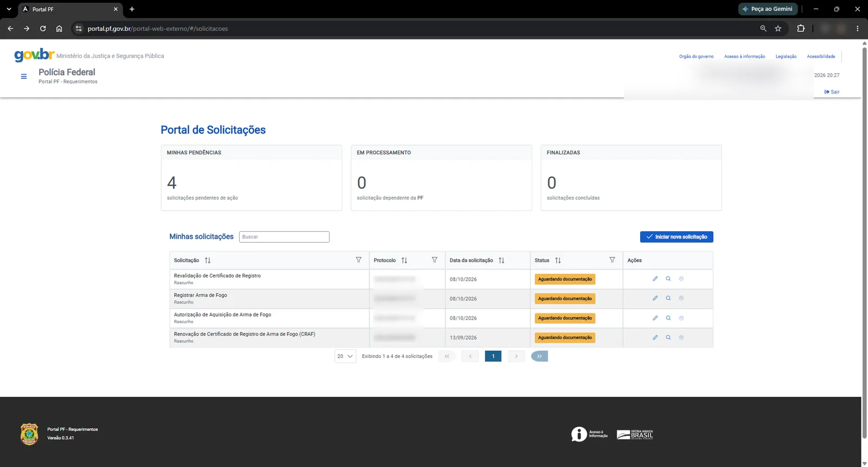Reload the Portal PF page
868x467 pixels.
pyautogui.click(x=43, y=29)
